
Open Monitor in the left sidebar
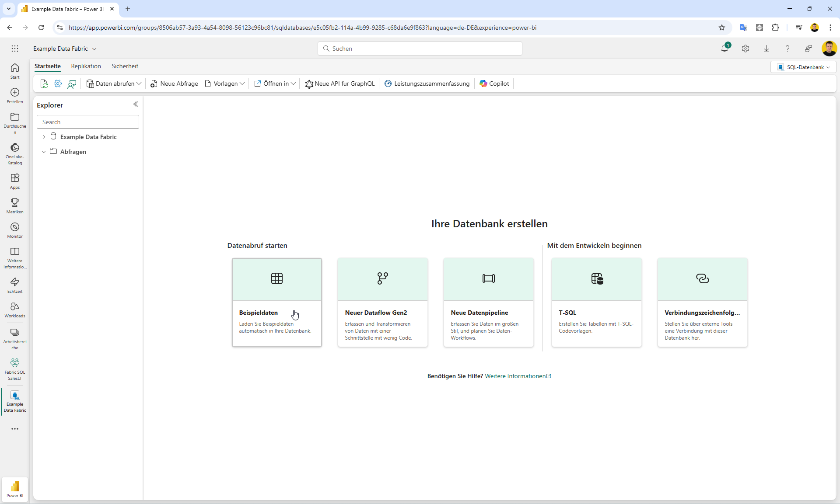[x=15, y=230]
